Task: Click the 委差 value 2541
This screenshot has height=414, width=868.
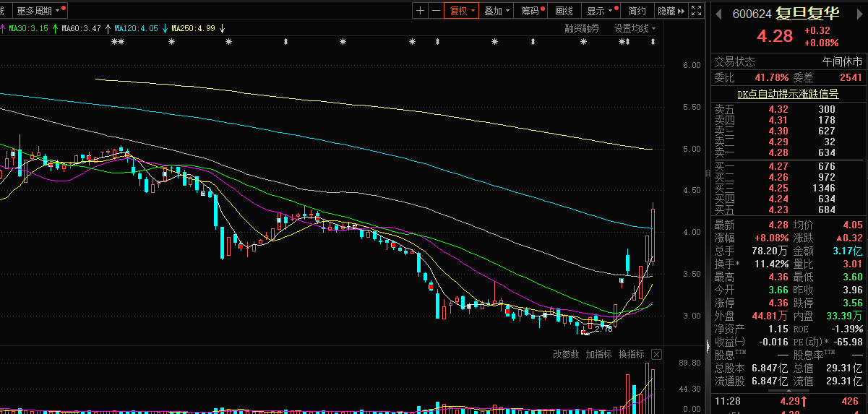Action: click(x=851, y=77)
